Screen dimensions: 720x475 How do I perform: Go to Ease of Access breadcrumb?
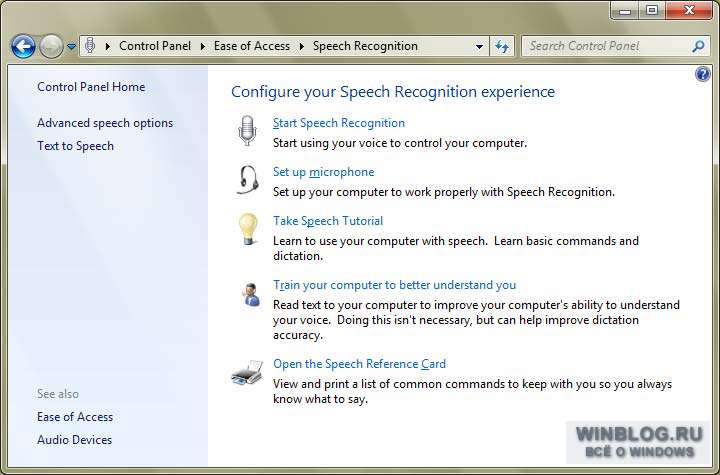(x=252, y=46)
